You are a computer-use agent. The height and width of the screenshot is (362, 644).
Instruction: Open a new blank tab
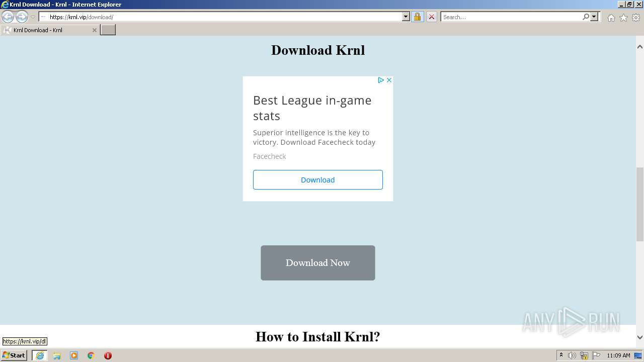(x=108, y=30)
